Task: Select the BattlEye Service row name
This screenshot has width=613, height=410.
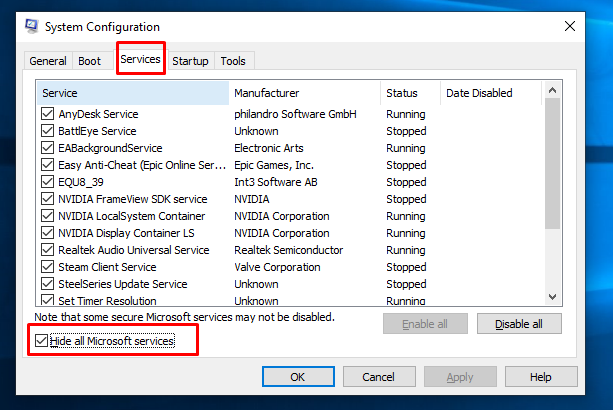Action: tap(97, 131)
